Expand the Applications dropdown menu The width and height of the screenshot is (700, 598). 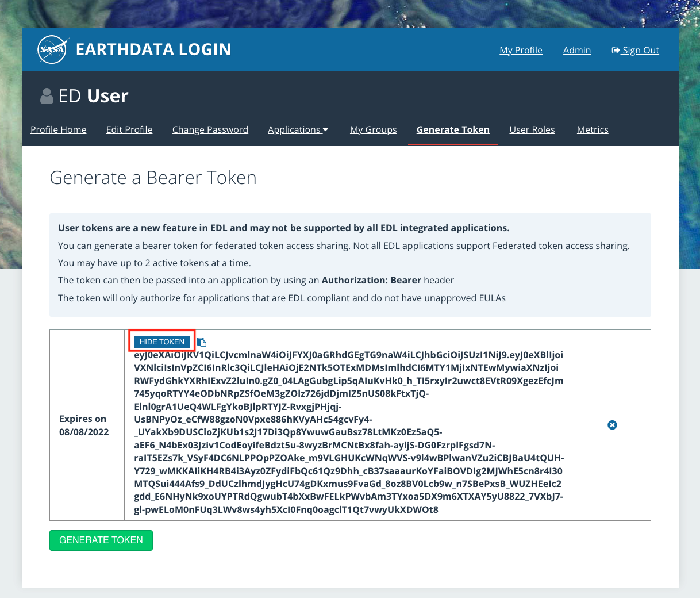tap(298, 129)
